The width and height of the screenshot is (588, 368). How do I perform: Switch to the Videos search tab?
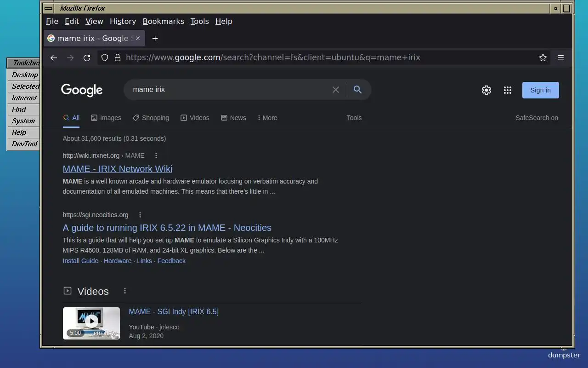coord(195,118)
